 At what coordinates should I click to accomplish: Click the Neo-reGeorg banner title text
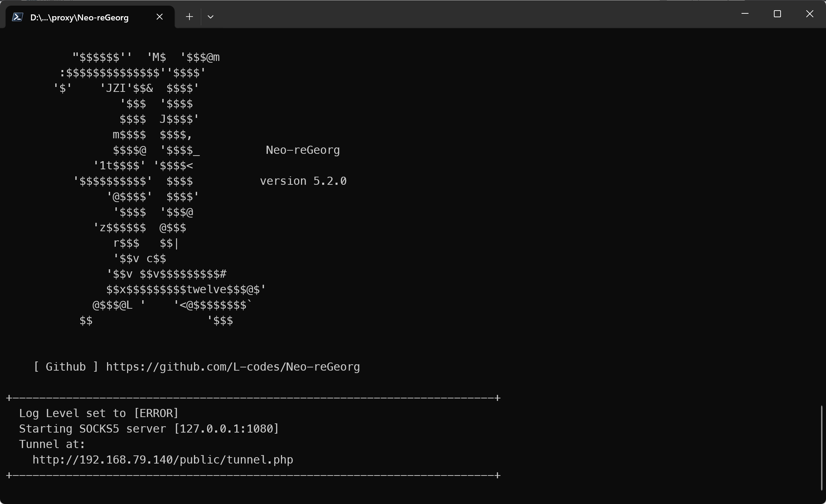303,150
